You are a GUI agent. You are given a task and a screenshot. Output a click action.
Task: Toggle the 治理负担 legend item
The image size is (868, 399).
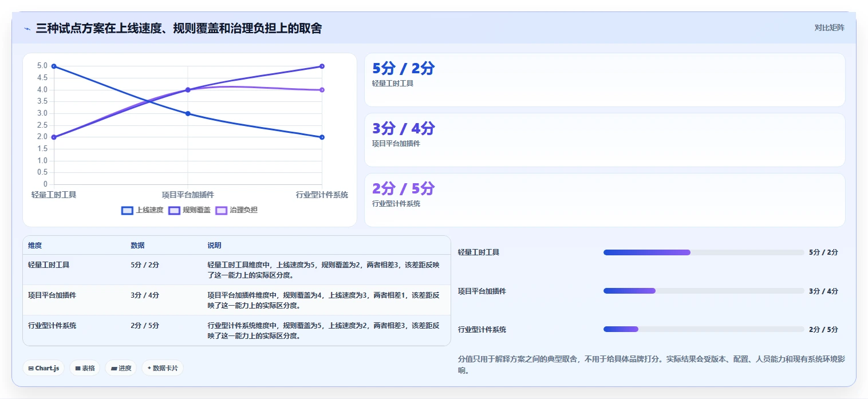[236, 210]
